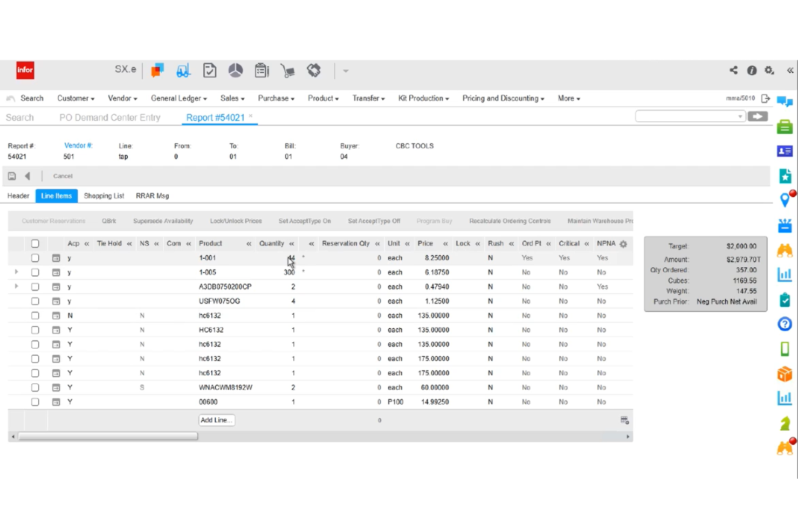The image size is (798, 532).
Task: Click the handshake partnership icon
Action: (x=313, y=70)
